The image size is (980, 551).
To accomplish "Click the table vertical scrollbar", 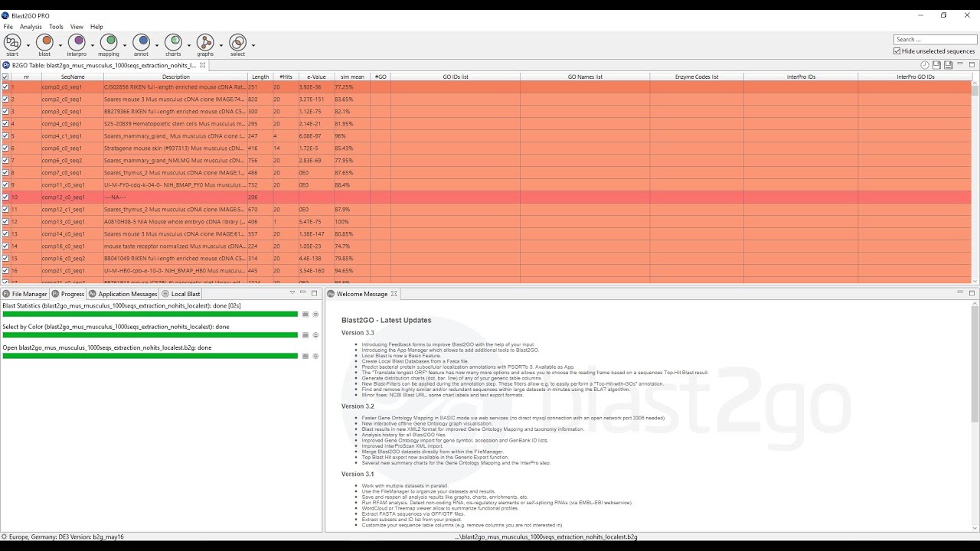I will tap(975, 182).
